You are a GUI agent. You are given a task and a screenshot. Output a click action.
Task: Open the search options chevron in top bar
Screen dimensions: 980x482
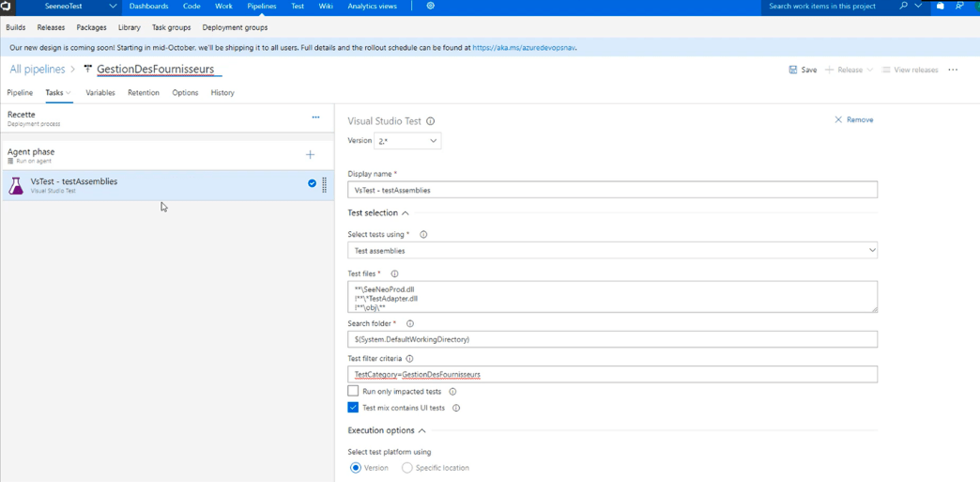[918, 6]
